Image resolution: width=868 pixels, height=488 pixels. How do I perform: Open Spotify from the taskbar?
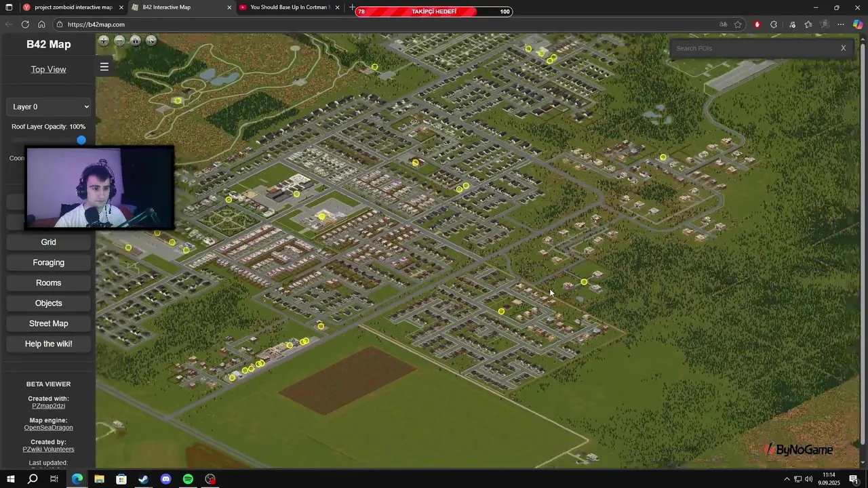pos(189,479)
